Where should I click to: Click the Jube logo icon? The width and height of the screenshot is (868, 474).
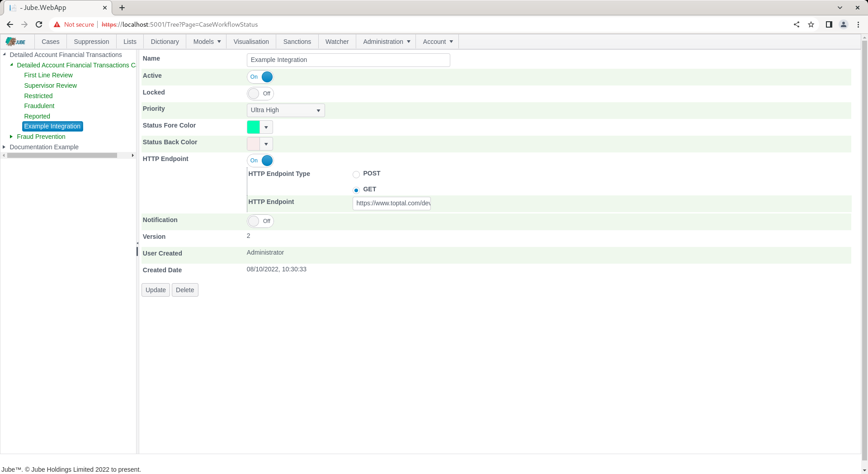click(16, 42)
